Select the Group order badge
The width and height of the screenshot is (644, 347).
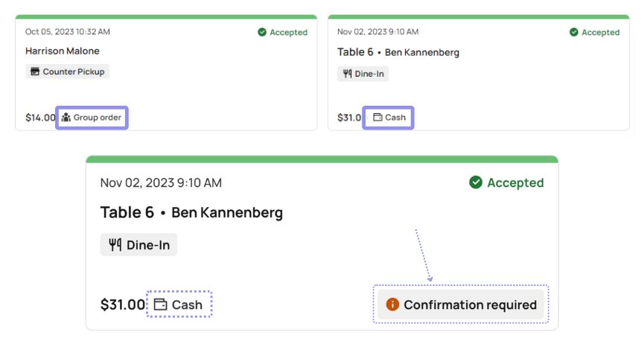92,118
